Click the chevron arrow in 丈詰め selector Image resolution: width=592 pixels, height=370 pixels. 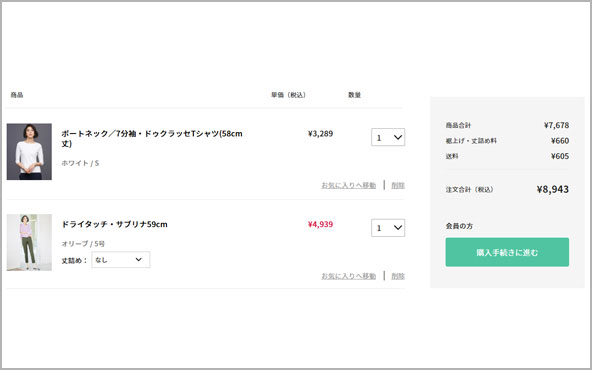139,259
